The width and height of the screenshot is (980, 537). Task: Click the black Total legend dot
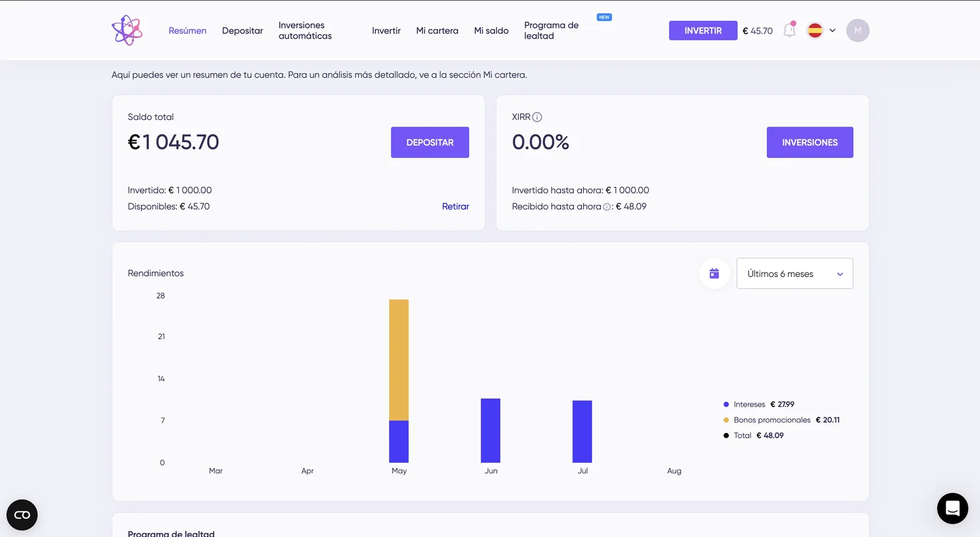pos(726,436)
